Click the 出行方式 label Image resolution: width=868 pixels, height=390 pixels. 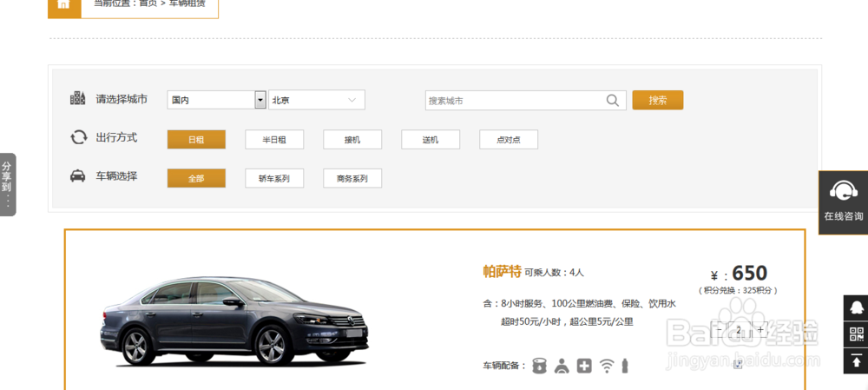pyautogui.click(x=116, y=137)
